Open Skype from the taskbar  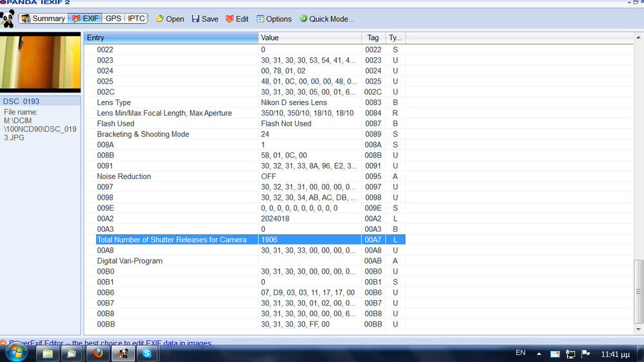tap(147, 354)
